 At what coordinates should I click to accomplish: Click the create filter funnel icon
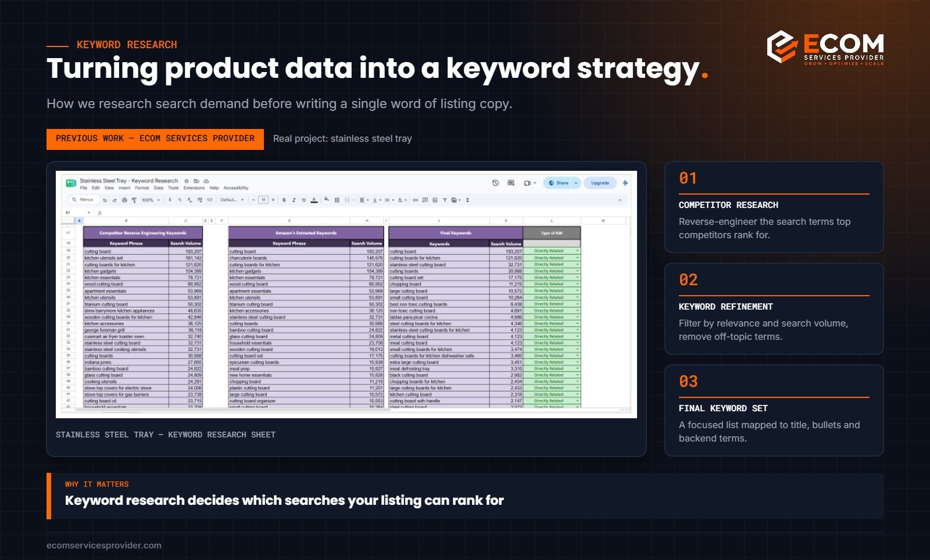pyautogui.click(x=445, y=200)
